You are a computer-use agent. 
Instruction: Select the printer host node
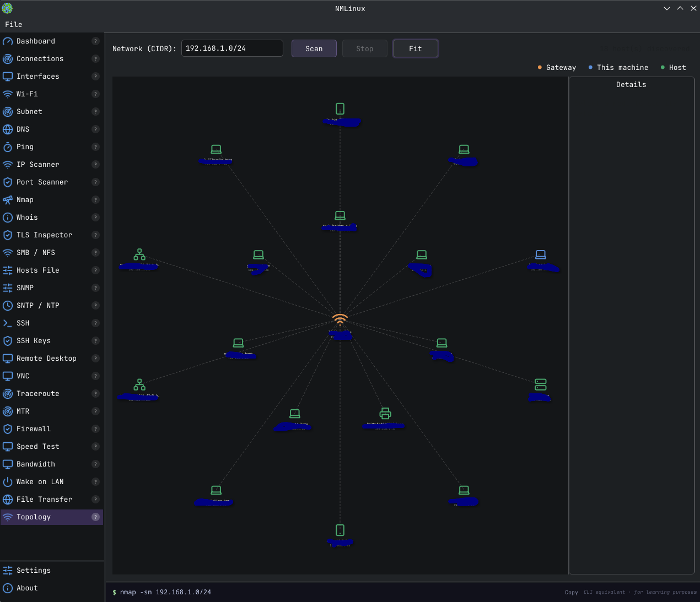coord(385,413)
